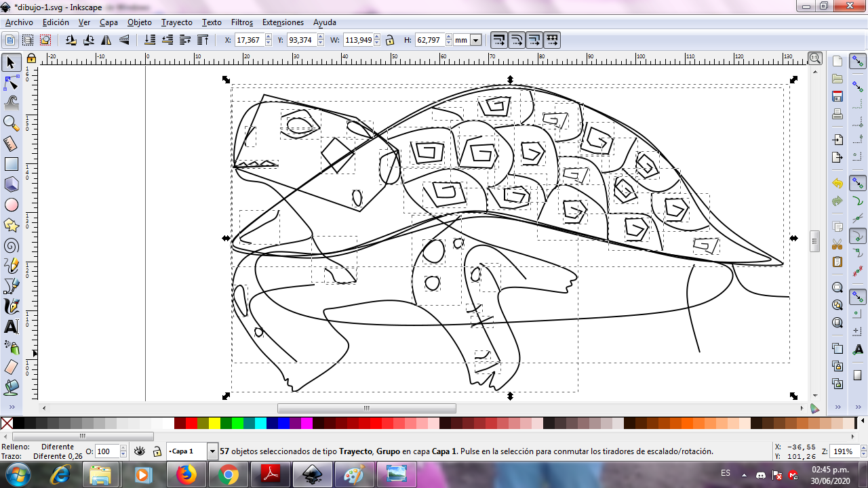Click the X coordinate input field
868x488 pixels.
[249, 40]
